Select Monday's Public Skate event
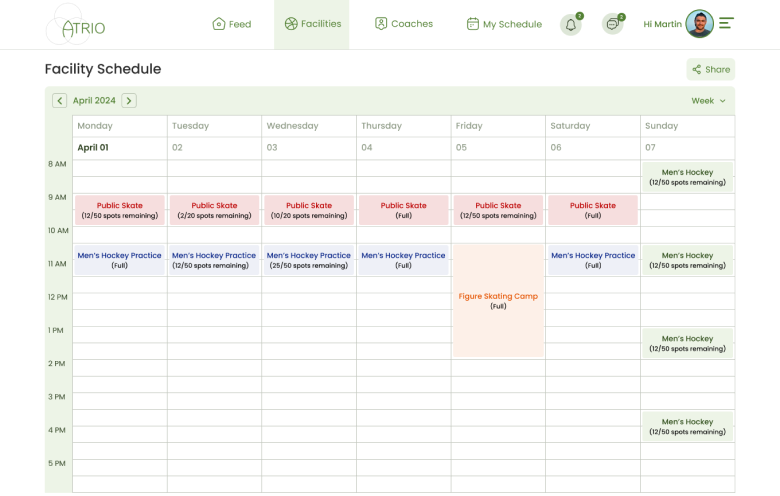Screen dimensions: 780x496 119,210
